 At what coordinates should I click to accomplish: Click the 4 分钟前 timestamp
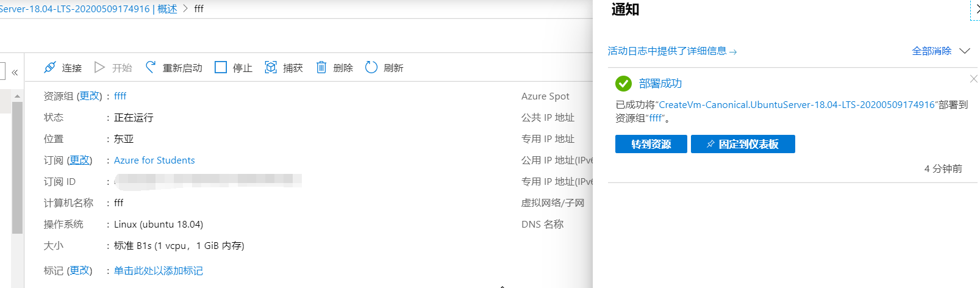tap(943, 168)
